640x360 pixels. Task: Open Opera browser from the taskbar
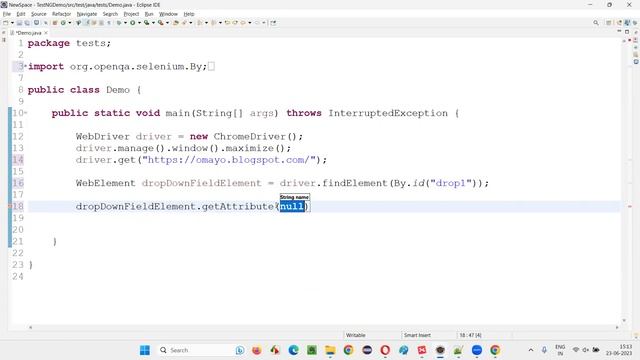pyautogui.click(x=385, y=350)
